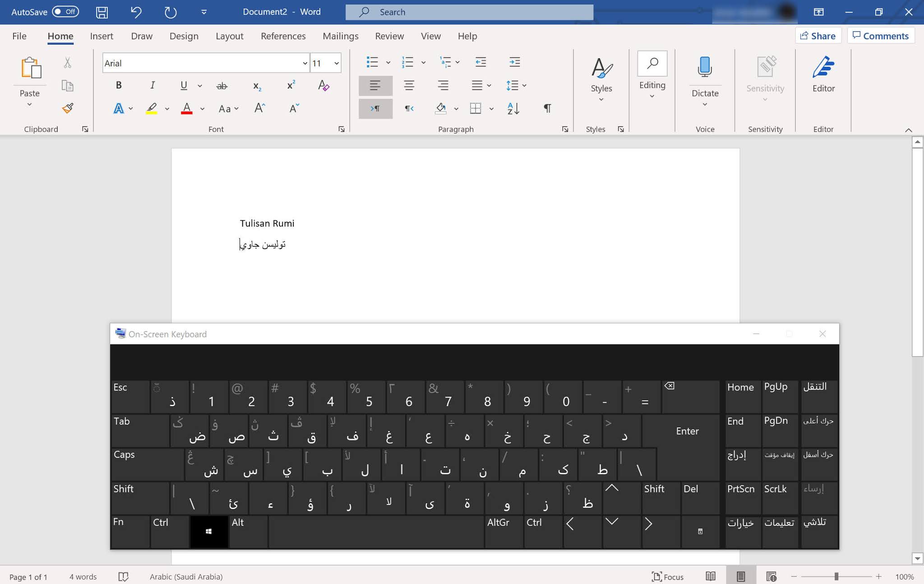Screen dimensions: 924x584
Task: Increase font size with grow font icon
Action: click(x=260, y=108)
